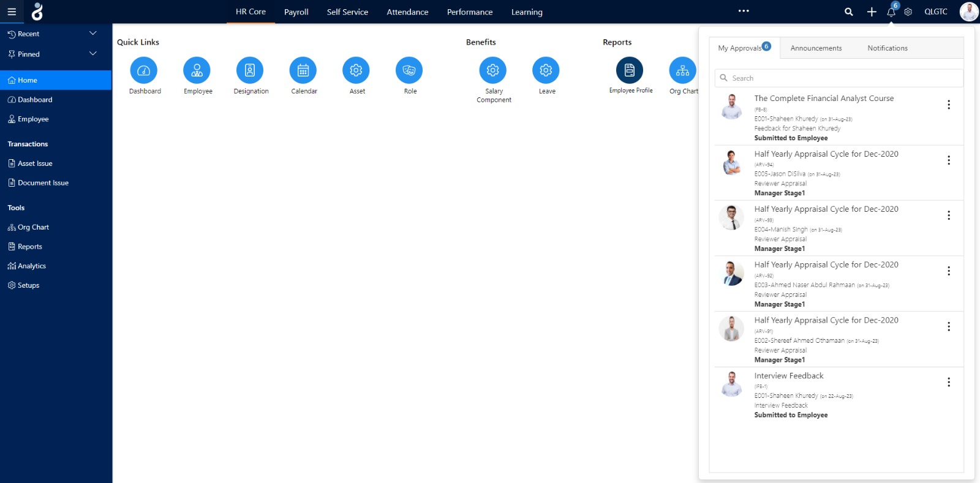Viewport: 980px width, 483px height.
Task: Open the Dashboard quick link icon
Action: (x=144, y=70)
